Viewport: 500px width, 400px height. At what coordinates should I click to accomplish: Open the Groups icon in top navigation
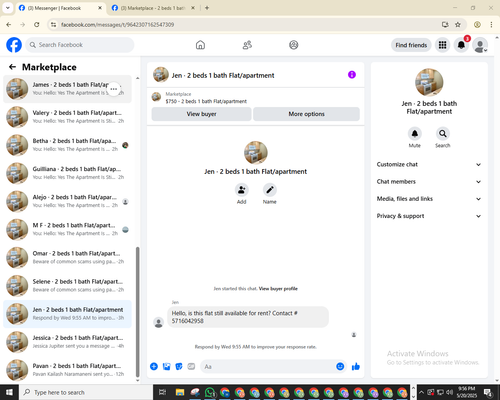[x=294, y=45]
